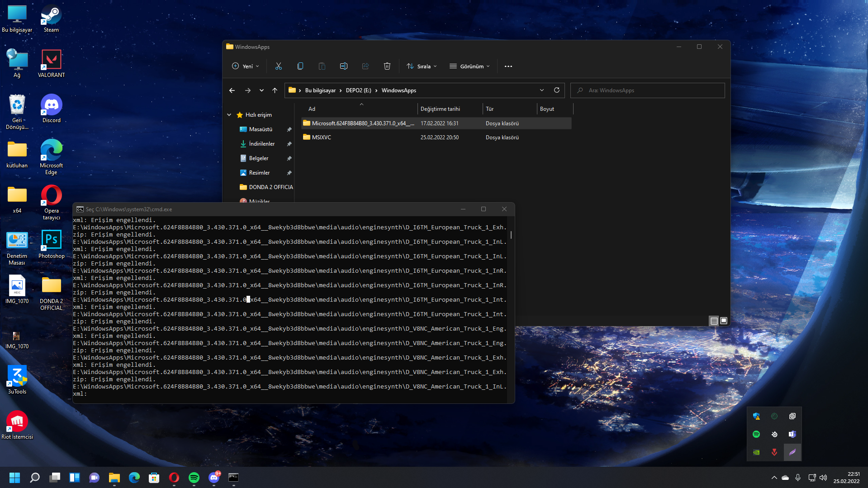The image size is (868, 488).
Task: Click the Rename icon in Explorer toolbar
Action: tap(344, 66)
